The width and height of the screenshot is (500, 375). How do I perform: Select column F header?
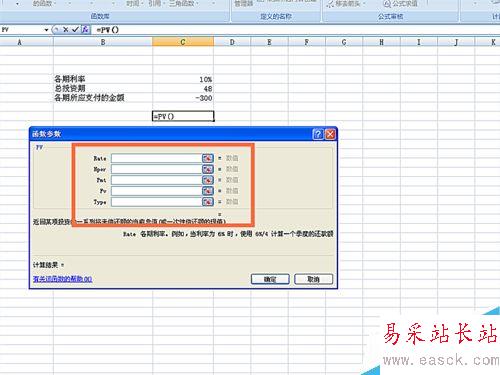[x=307, y=42]
